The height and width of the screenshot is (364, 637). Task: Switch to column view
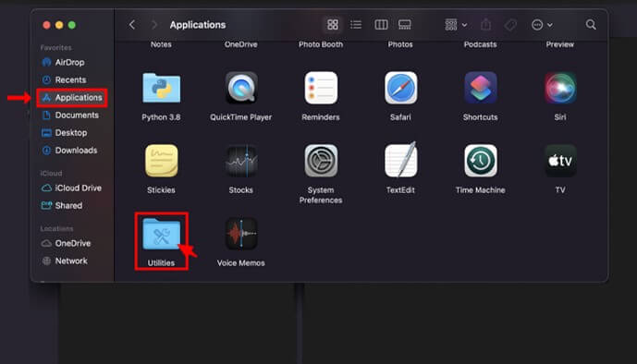click(x=381, y=25)
